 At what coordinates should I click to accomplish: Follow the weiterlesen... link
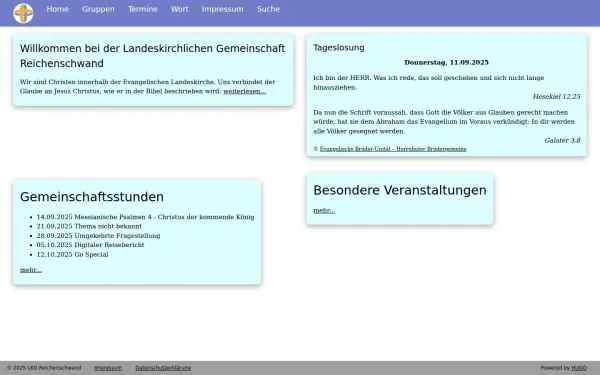click(x=245, y=91)
